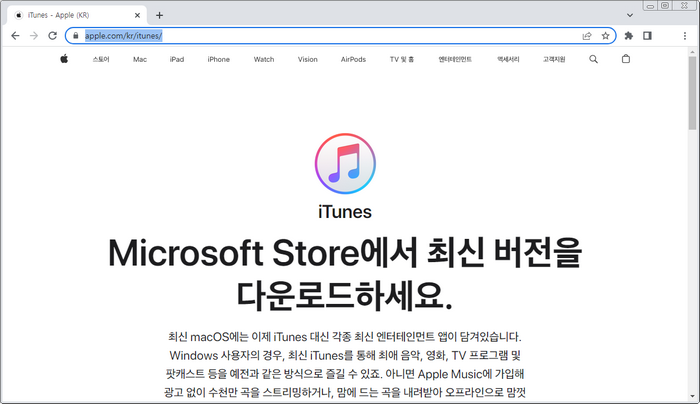Select the iTunes - Apple (KR) tab

coord(77,15)
